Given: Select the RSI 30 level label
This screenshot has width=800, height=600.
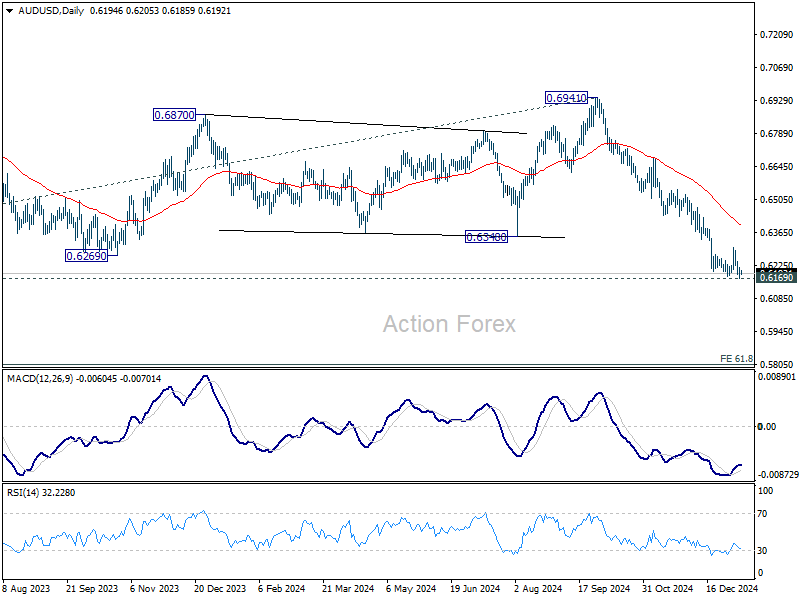Looking at the screenshot, I should (762, 551).
